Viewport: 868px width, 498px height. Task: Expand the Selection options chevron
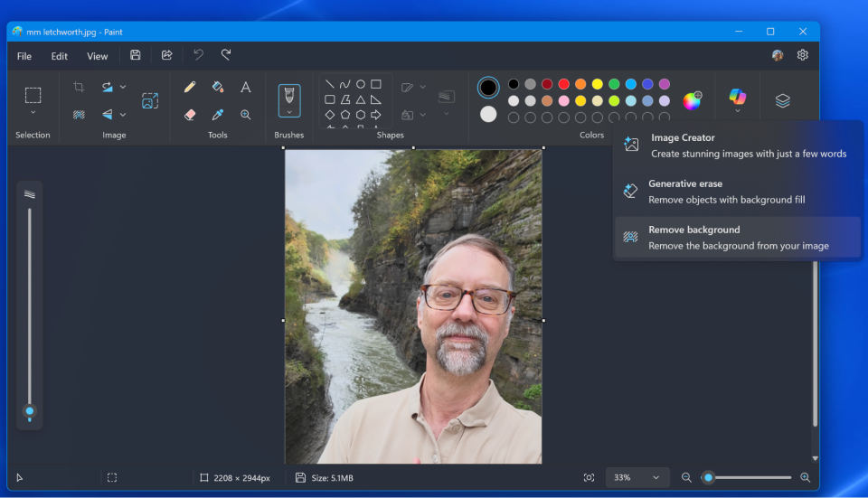point(33,112)
